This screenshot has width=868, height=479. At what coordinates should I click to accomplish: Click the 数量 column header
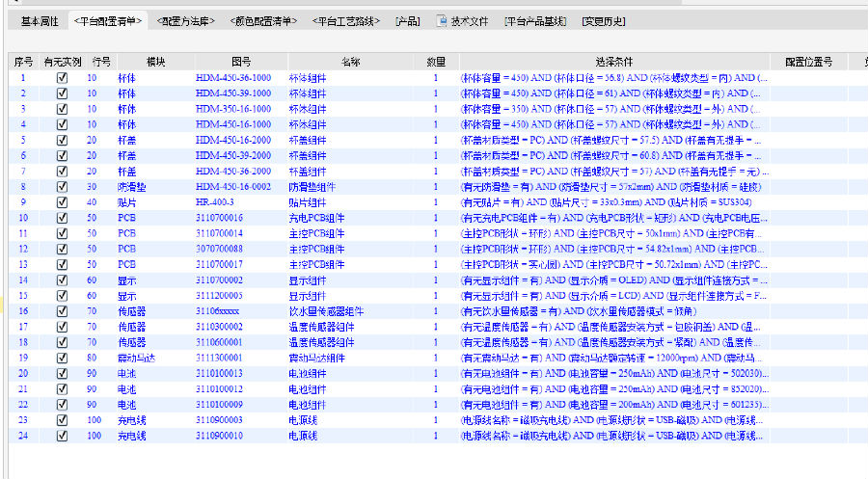pyautogui.click(x=436, y=62)
